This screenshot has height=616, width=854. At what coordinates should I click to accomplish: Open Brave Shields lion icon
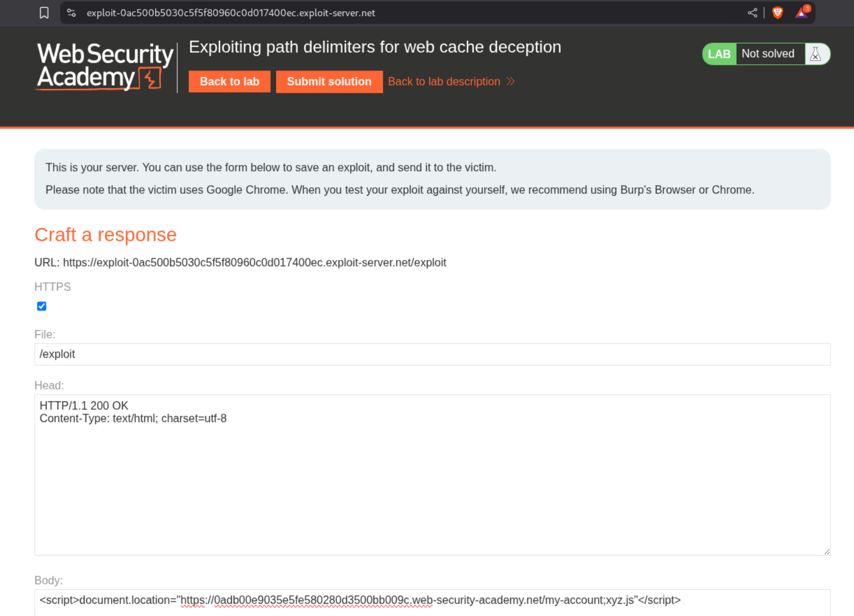point(777,13)
